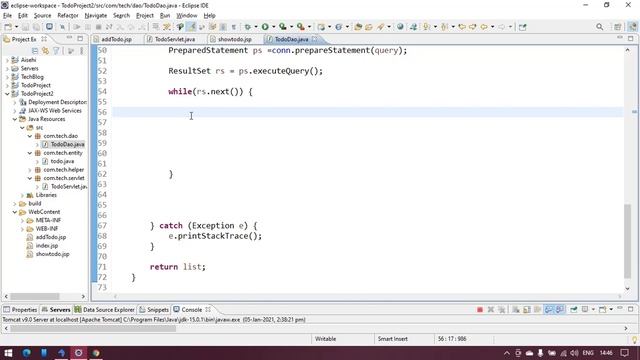
Task: Click the Debug bug toolbar icon
Action: click(247, 27)
